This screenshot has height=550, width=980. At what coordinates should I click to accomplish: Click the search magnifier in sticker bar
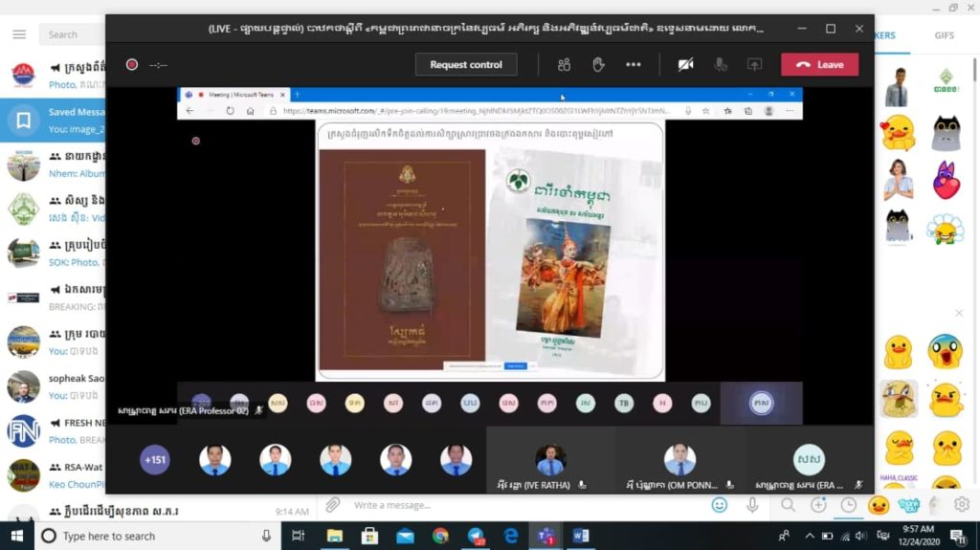point(789,505)
